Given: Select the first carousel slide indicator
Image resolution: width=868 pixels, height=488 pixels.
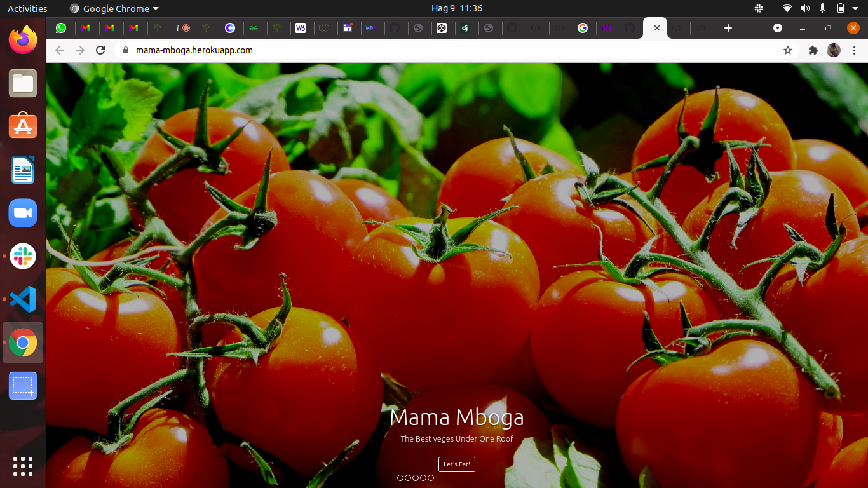Looking at the screenshot, I should pyautogui.click(x=400, y=477).
